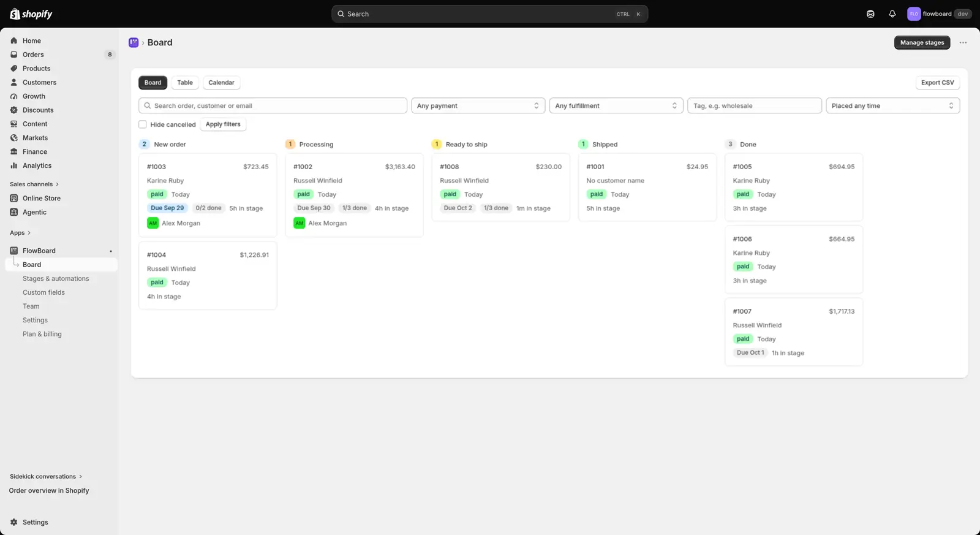Open Order overview in Shopify conversation
This screenshot has height=535, width=980.
[49, 490]
